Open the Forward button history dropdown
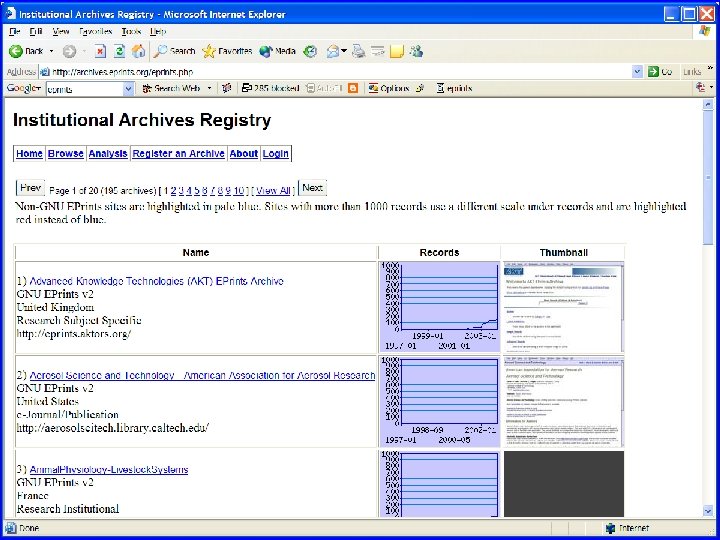The image size is (720, 540). pyautogui.click(x=84, y=51)
